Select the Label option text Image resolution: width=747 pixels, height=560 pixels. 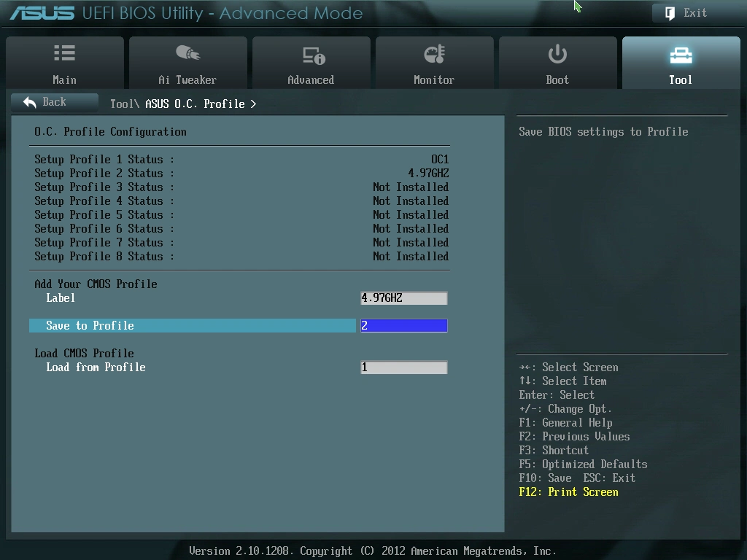click(61, 298)
